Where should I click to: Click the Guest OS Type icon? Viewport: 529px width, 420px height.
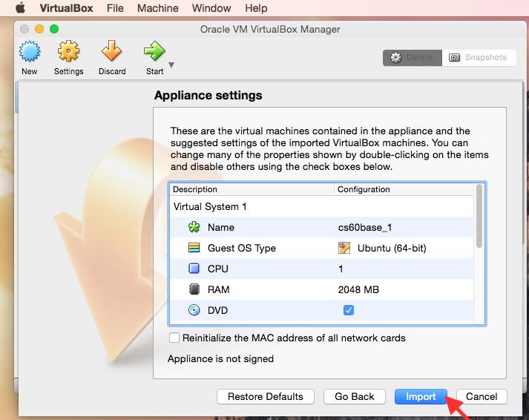(x=194, y=248)
